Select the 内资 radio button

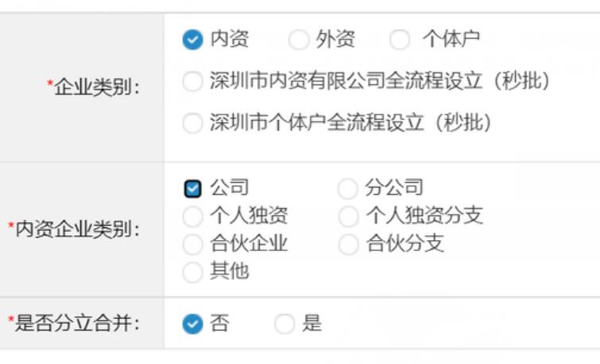click(x=192, y=40)
